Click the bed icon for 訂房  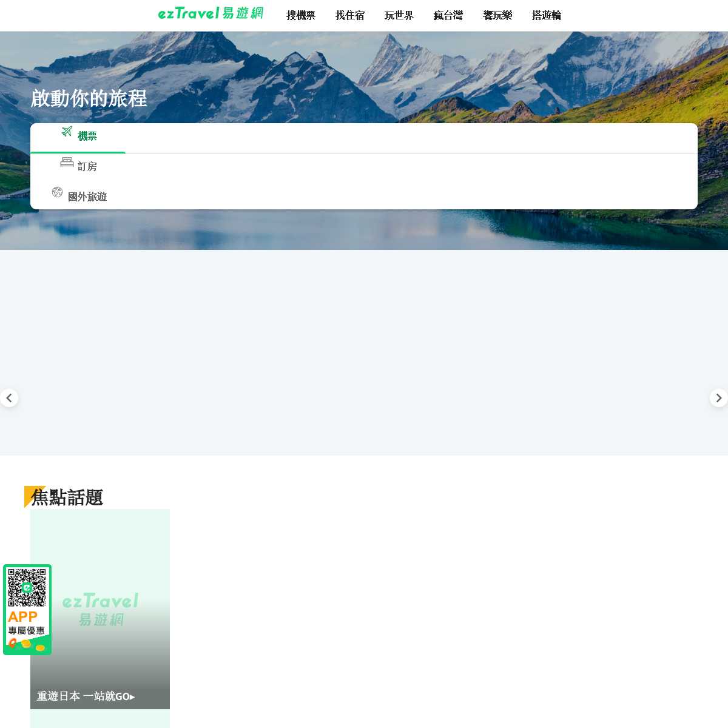(67, 162)
